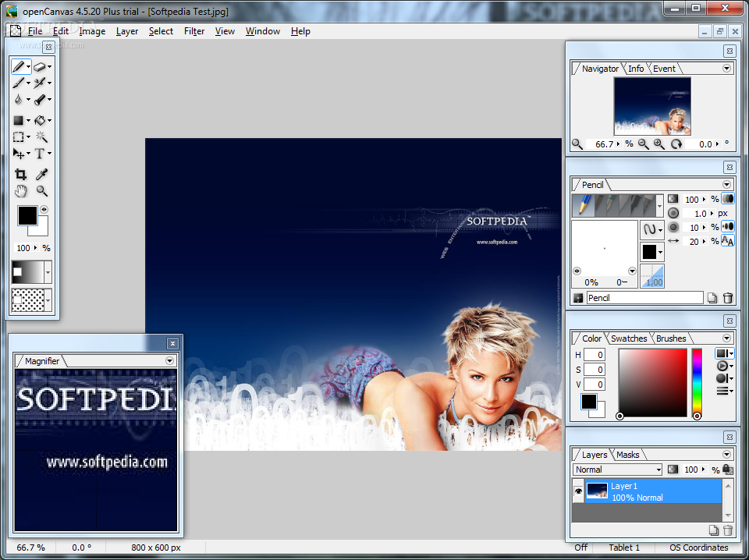Open the Pencil tool options arrow
The height and width of the screenshot is (560, 749).
click(x=28, y=67)
